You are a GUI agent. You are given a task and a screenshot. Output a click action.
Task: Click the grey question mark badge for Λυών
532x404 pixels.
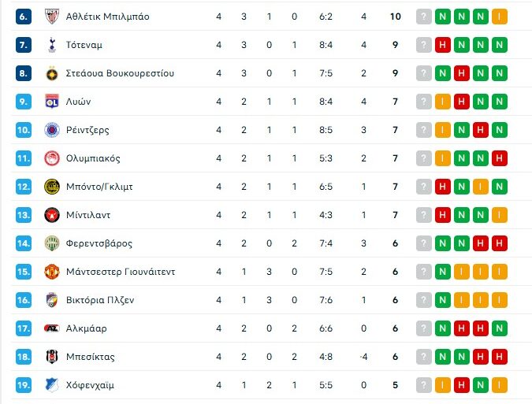pyautogui.click(x=424, y=102)
